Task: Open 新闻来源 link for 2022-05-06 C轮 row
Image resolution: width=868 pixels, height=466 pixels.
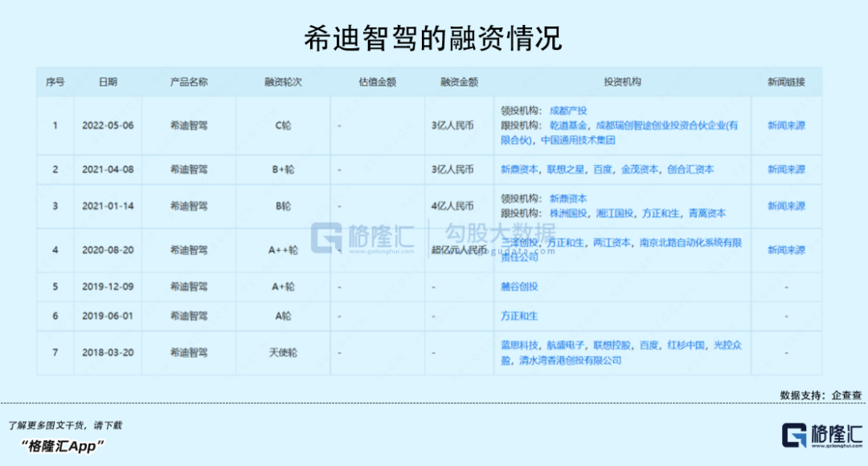Action: (786, 125)
